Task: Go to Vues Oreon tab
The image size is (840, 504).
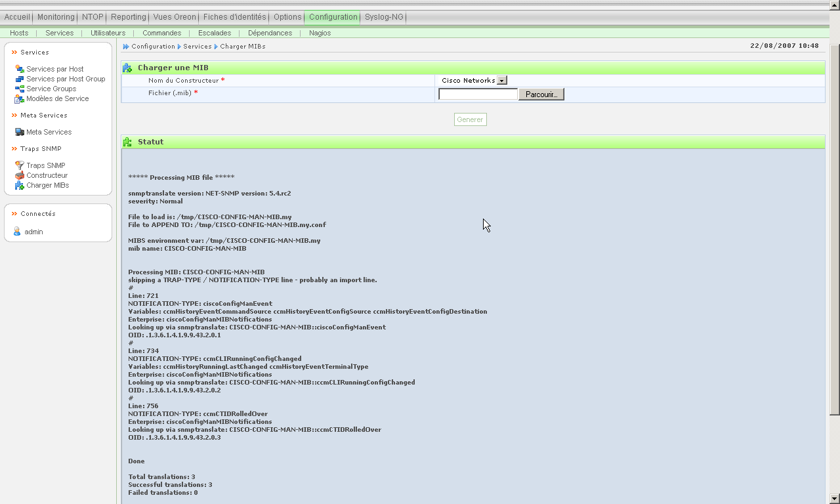Action: [175, 17]
